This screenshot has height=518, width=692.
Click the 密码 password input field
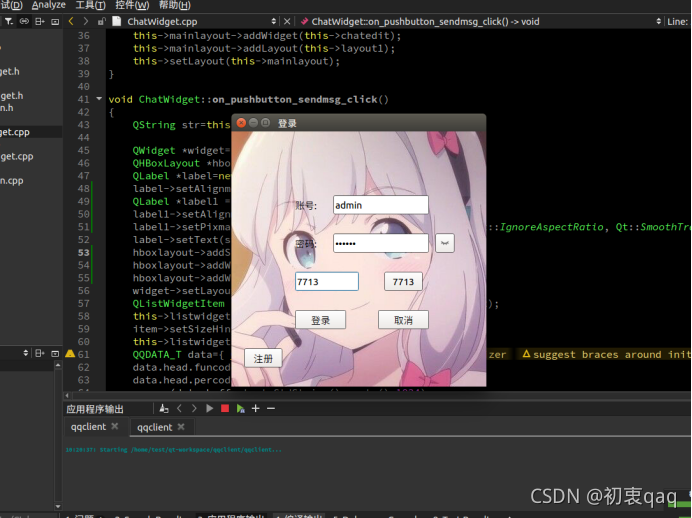[x=380, y=243]
